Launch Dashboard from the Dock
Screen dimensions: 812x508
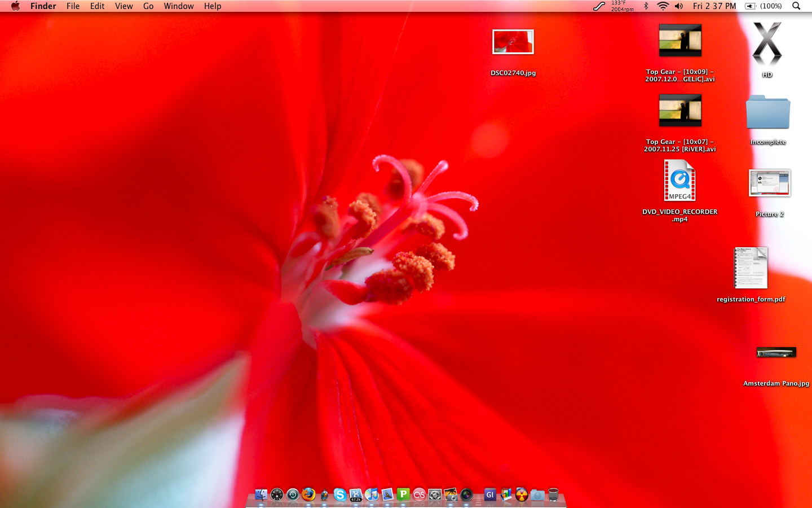(x=277, y=495)
